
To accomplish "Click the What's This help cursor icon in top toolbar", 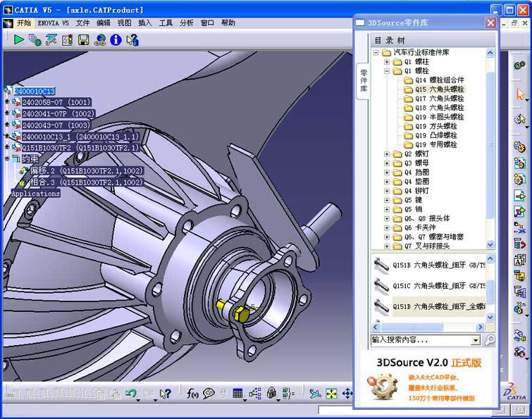I will click(x=132, y=40).
